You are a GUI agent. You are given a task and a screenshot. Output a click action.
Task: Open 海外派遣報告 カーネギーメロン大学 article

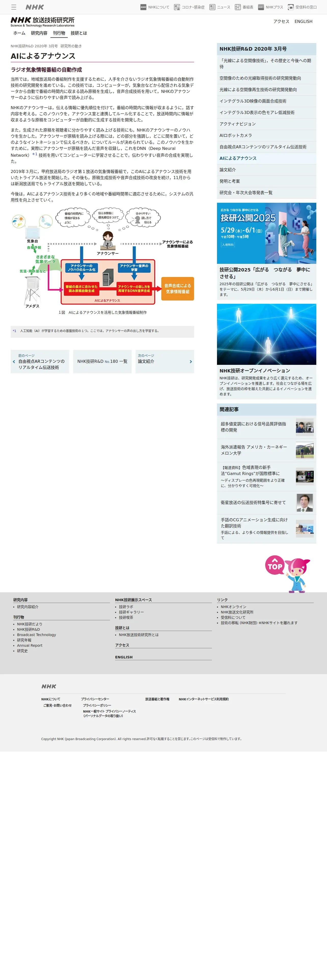coord(266,450)
